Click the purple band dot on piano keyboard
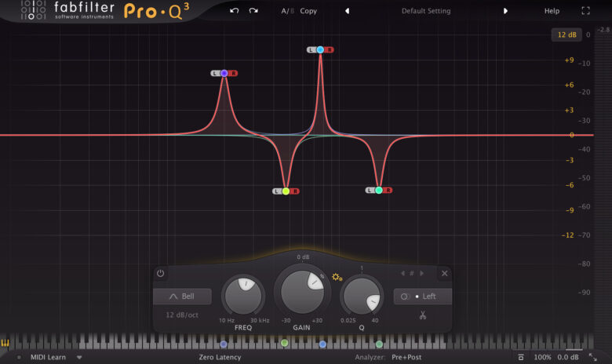Image resolution: width=612 pixels, height=364 pixels. coord(224,344)
